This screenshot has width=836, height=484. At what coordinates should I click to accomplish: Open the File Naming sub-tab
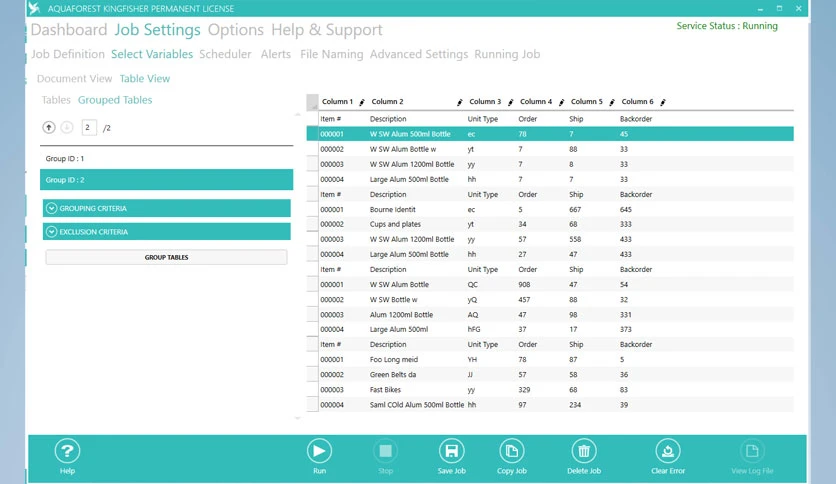pos(332,54)
